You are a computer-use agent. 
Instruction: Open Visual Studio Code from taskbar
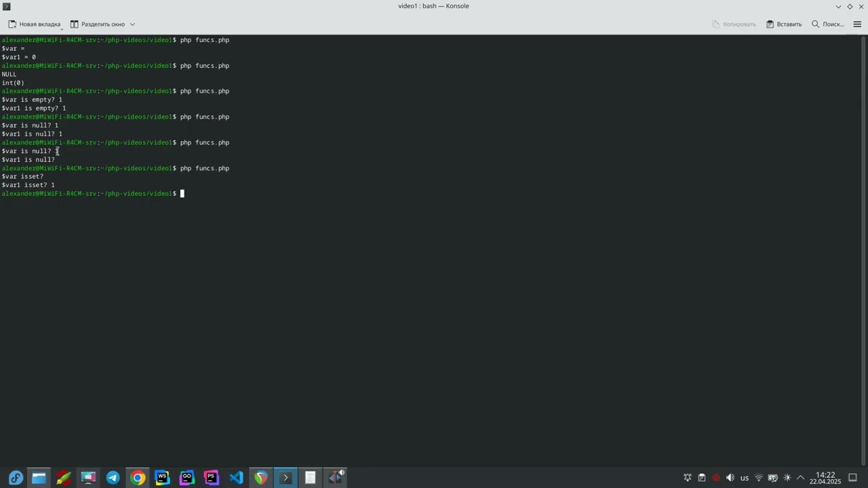point(236,478)
